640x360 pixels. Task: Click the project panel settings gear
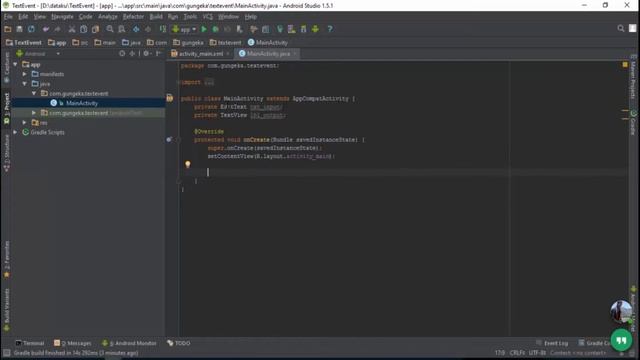tap(147, 53)
